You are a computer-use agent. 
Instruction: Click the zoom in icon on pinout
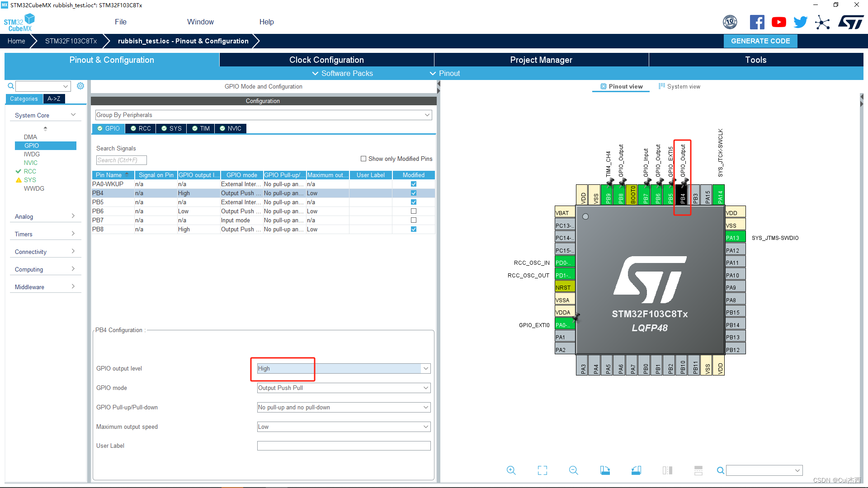click(x=511, y=470)
